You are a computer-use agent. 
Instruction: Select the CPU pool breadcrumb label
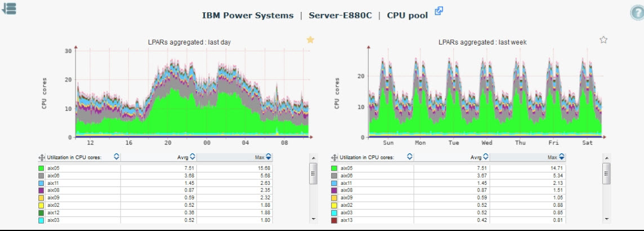(x=407, y=15)
